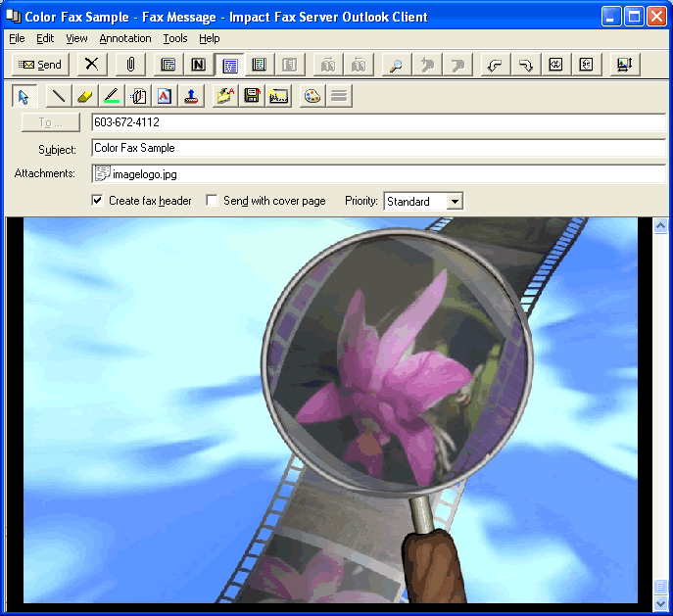Click the Send button
Image resolution: width=673 pixels, height=616 pixels.
[x=40, y=65]
